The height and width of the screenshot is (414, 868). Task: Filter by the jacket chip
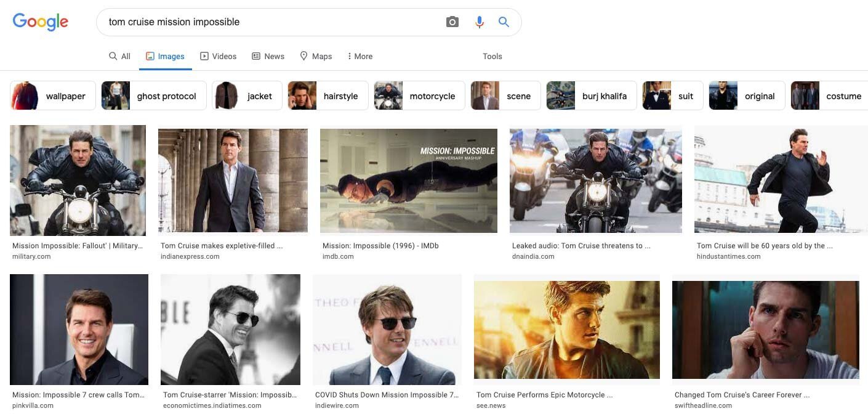[247, 95]
